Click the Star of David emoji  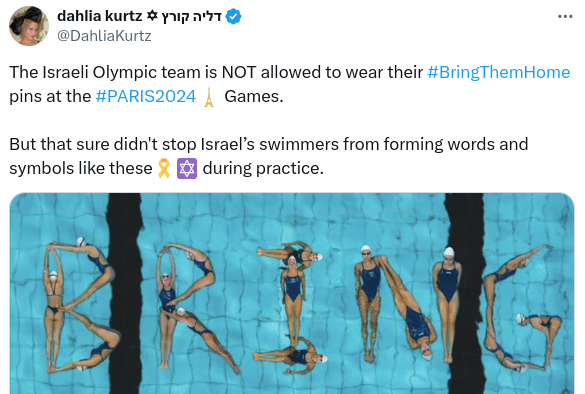[x=187, y=168]
